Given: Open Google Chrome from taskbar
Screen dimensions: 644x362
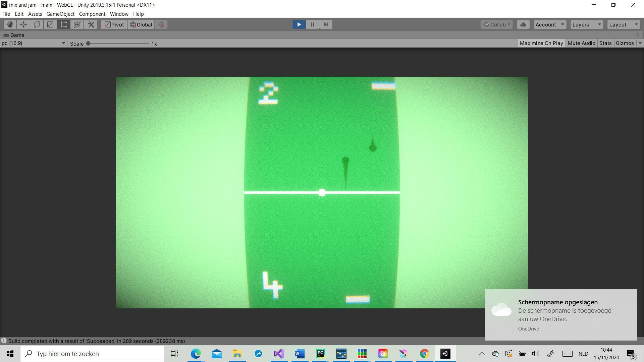Looking at the screenshot, I should 424,354.
